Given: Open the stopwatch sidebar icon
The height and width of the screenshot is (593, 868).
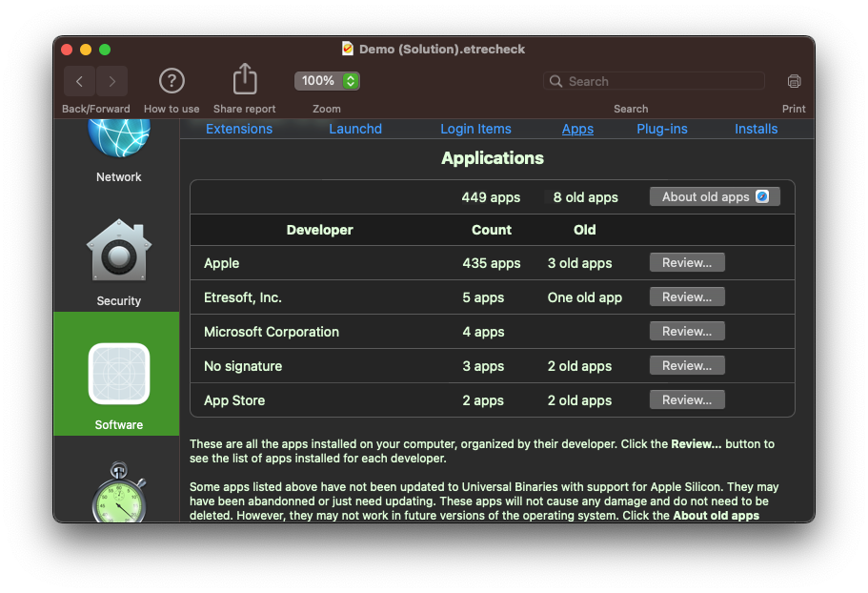Looking at the screenshot, I should [x=119, y=494].
